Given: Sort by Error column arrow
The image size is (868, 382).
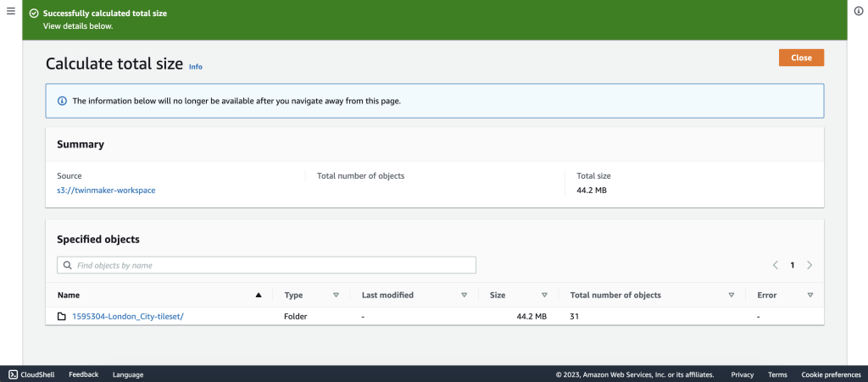Looking at the screenshot, I should [x=810, y=296].
